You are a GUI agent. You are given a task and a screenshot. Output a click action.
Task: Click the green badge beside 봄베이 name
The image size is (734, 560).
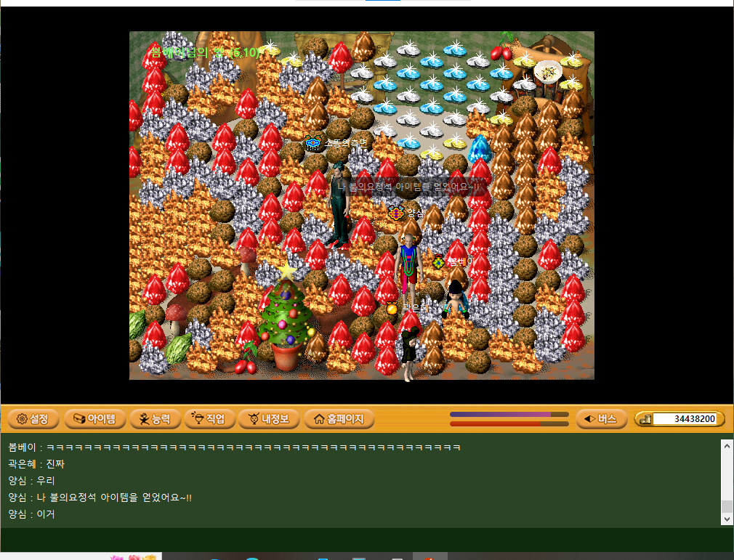438,262
